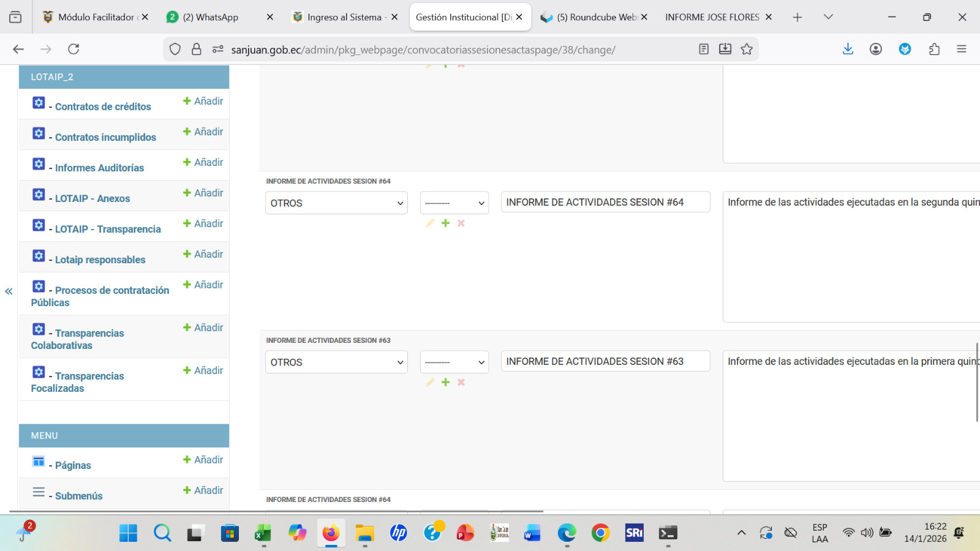Click the green add icon in session #64 row

(445, 223)
